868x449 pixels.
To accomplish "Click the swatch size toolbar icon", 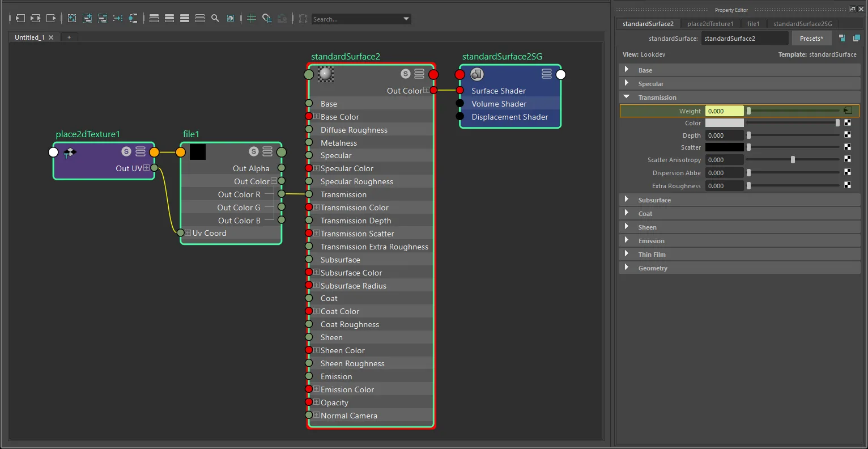I will 231,19.
